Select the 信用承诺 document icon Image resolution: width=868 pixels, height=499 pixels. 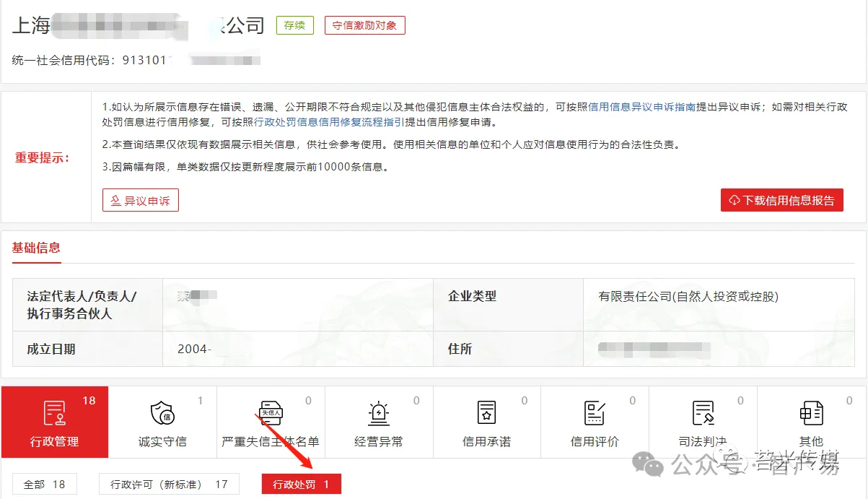tap(487, 413)
